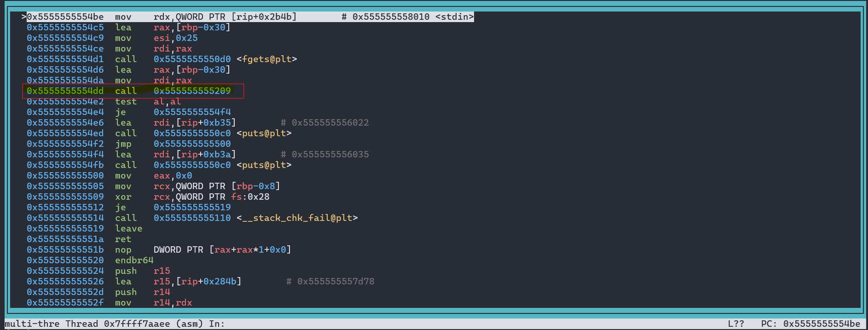Click the fgets@plt call target
Screen dimensions: 868x330
pos(266,59)
